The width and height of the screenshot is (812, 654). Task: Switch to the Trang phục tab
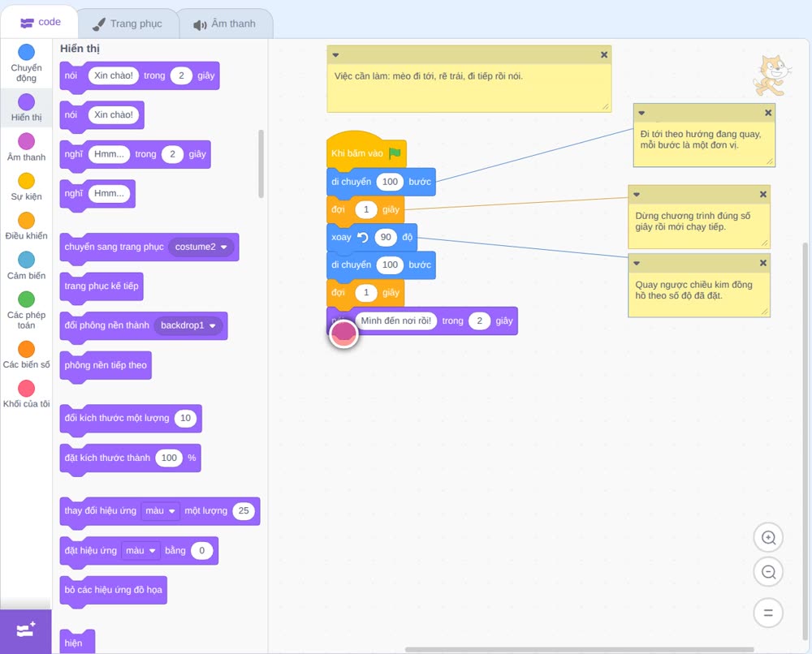click(127, 24)
